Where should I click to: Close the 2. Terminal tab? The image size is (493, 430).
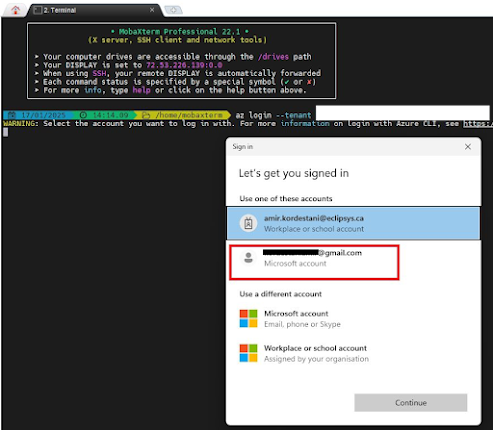(152, 10)
